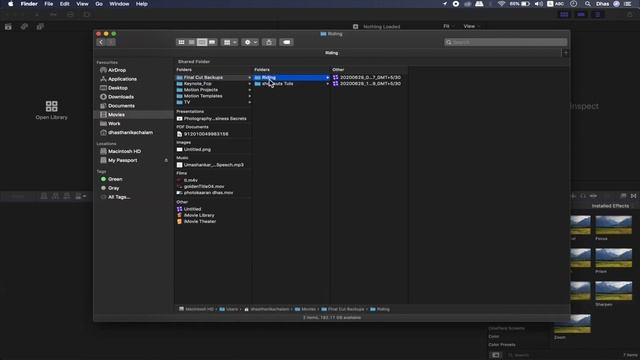Click Users in the path bar
The image size is (640, 360).
229,309
